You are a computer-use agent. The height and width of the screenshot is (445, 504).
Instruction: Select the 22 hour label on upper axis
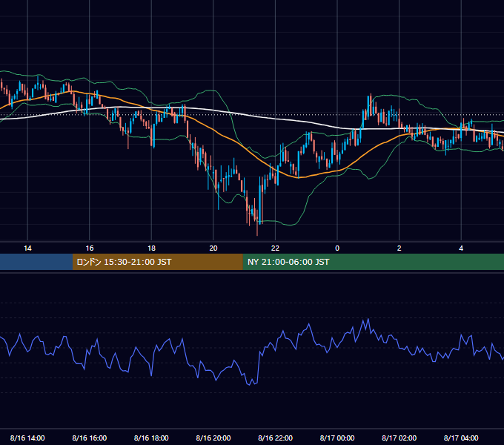click(275, 248)
